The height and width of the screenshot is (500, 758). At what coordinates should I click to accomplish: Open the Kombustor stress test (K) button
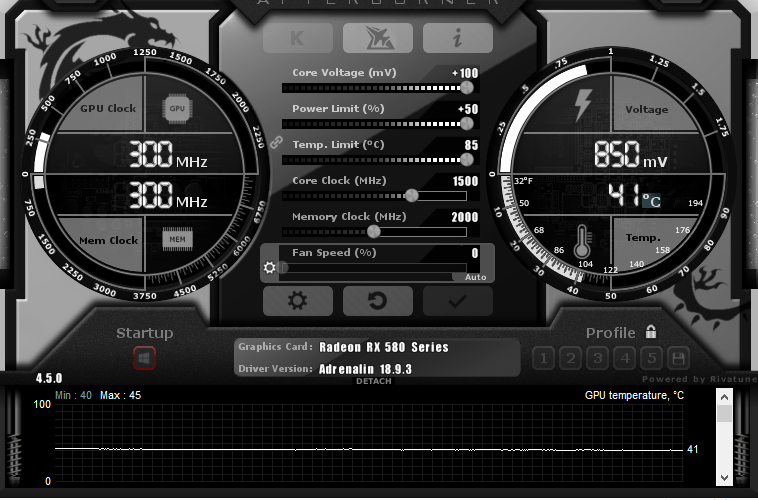(298, 38)
